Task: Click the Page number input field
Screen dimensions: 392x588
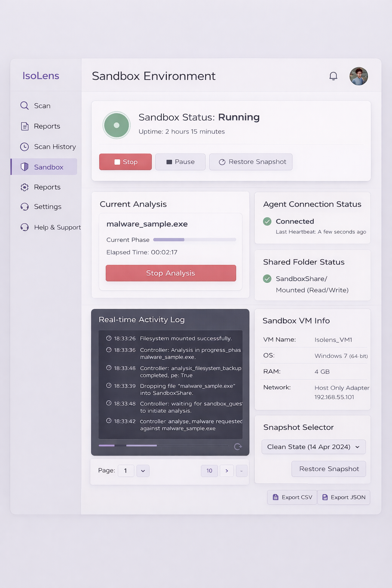Action: coord(126,470)
